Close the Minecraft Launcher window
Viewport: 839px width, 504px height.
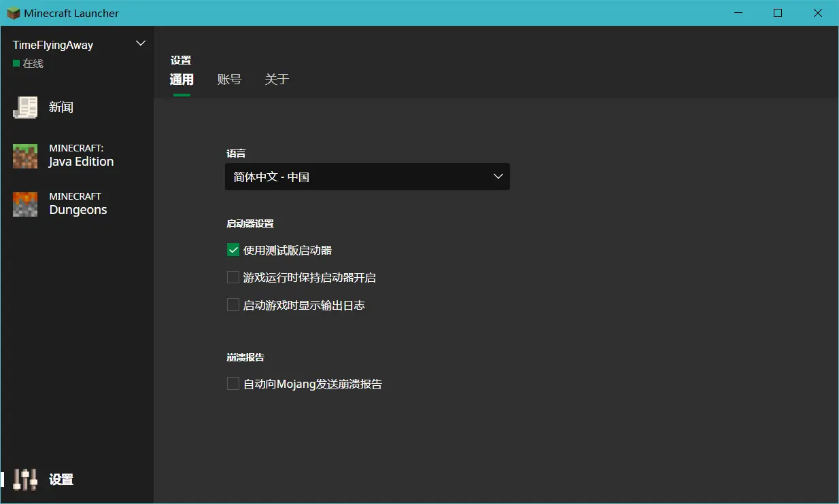[x=818, y=13]
